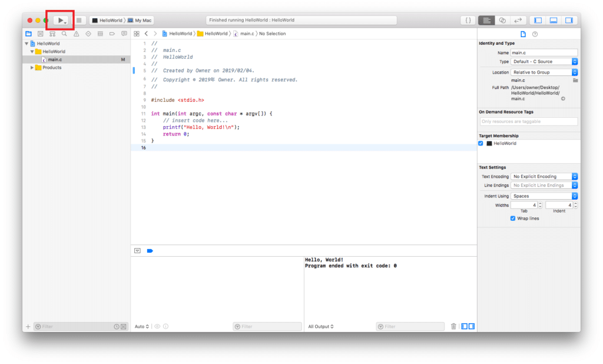Viewport: 603px width, 364px height.
Task: Clear the console with the trash icon
Action: tap(453, 326)
